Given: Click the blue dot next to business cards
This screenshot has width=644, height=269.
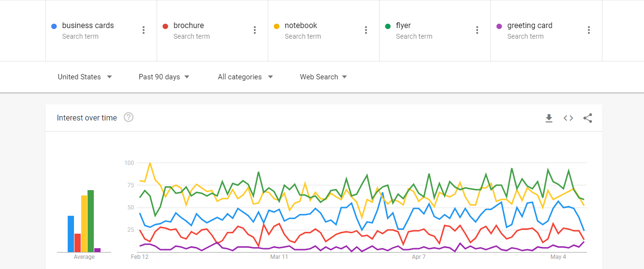Looking at the screenshot, I should (54, 26).
